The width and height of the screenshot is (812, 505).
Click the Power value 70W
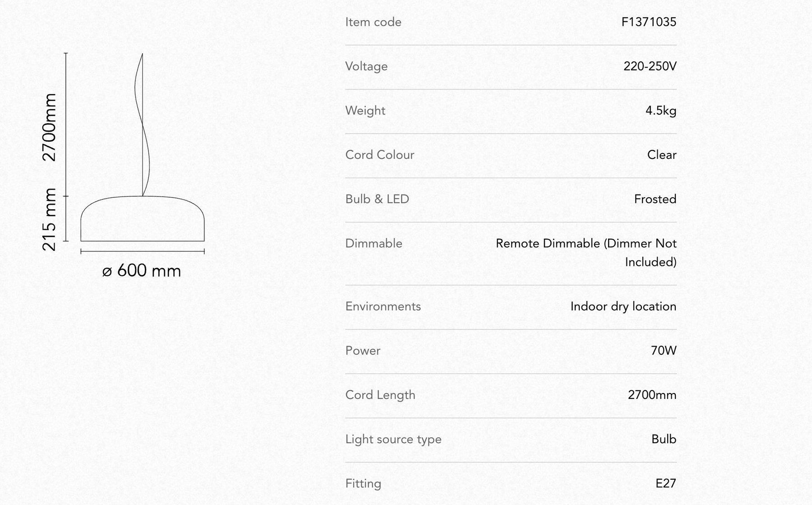pyautogui.click(x=664, y=351)
